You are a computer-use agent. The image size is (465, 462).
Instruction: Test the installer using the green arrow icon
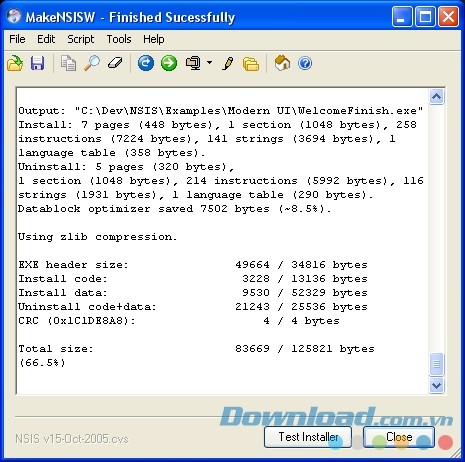[169, 63]
